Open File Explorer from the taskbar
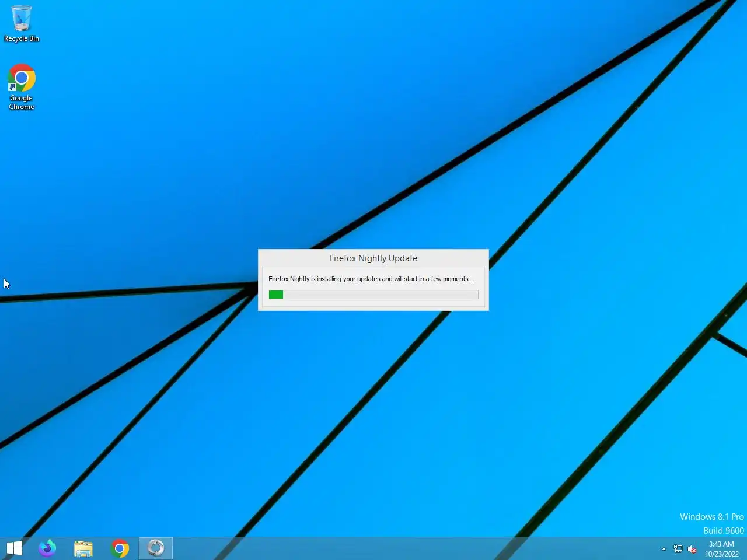This screenshot has width=747, height=560. 83,548
